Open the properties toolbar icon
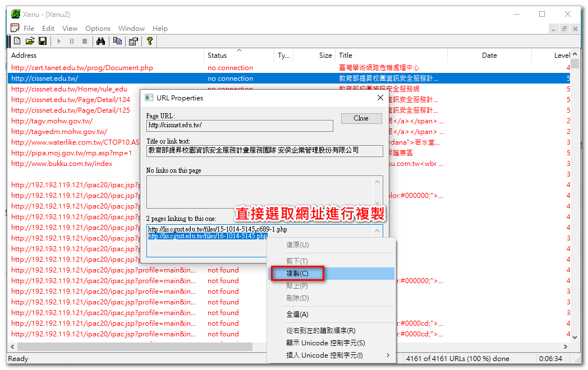The width and height of the screenshot is (588, 370). tap(134, 41)
